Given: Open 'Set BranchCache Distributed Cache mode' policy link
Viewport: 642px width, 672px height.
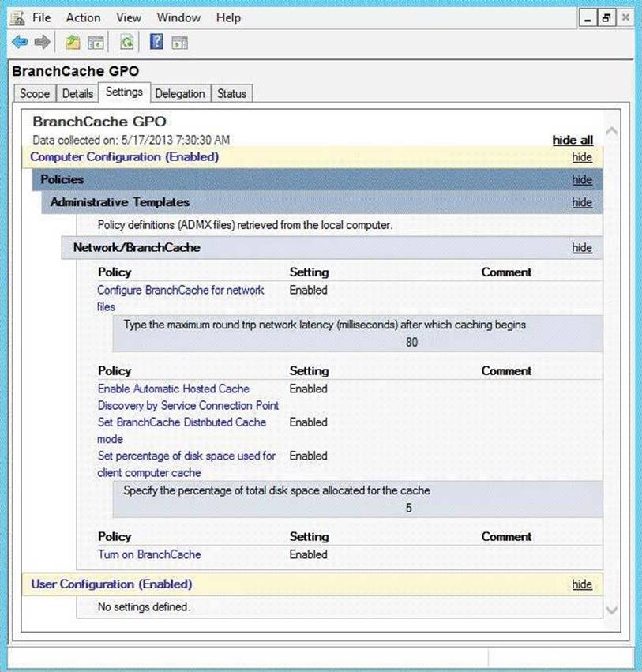Looking at the screenshot, I should coord(182,422).
